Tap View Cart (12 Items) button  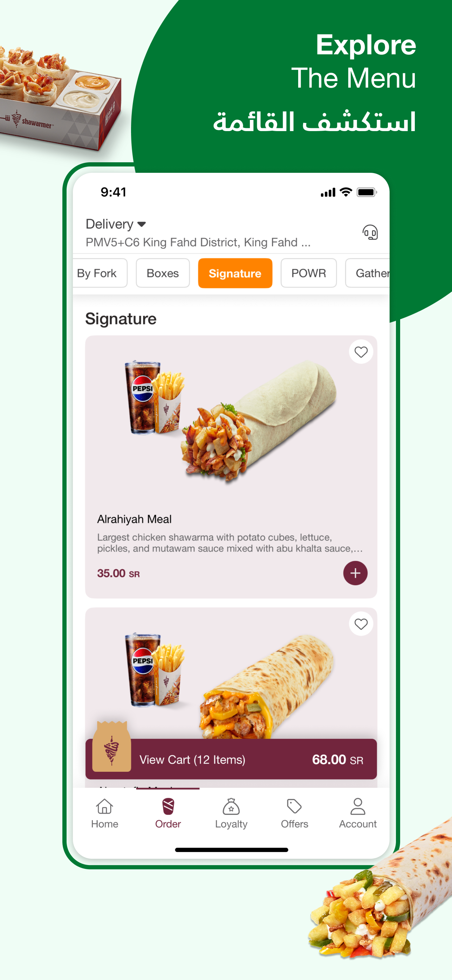tap(231, 759)
